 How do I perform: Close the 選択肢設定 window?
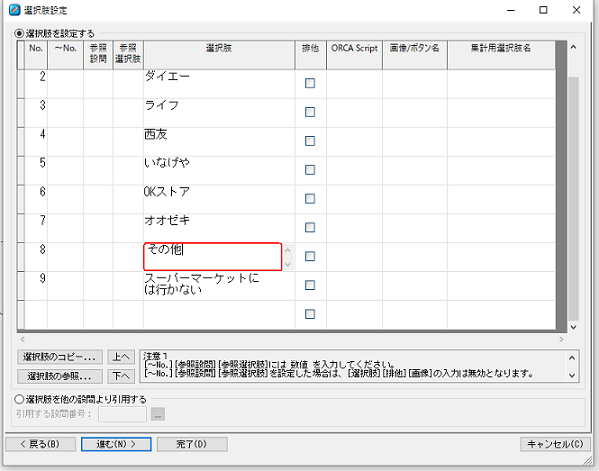576,10
